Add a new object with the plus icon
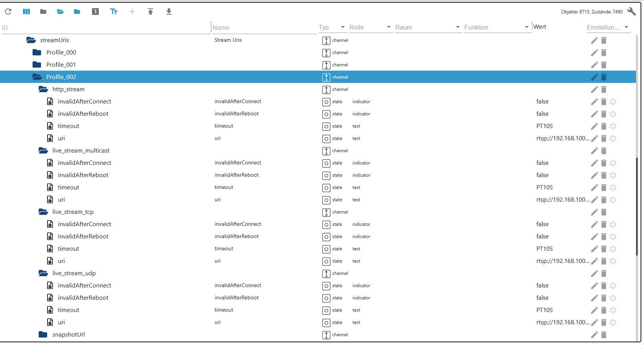644x345 pixels. pos(132,11)
